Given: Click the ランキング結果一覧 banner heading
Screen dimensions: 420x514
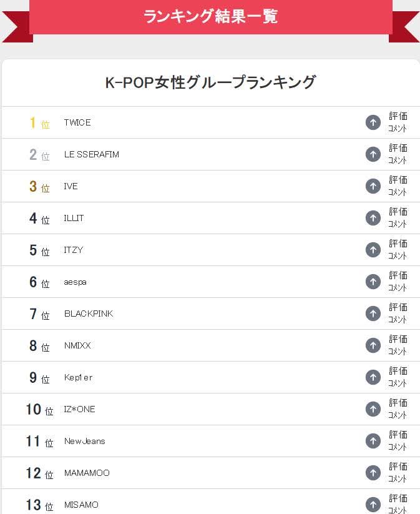Looking at the screenshot, I should click(210, 16).
